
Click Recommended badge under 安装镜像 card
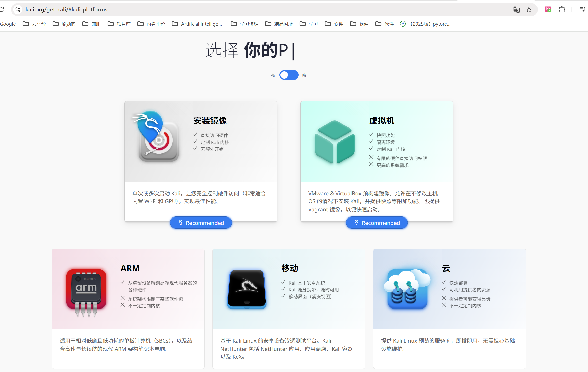tap(201, 223)
